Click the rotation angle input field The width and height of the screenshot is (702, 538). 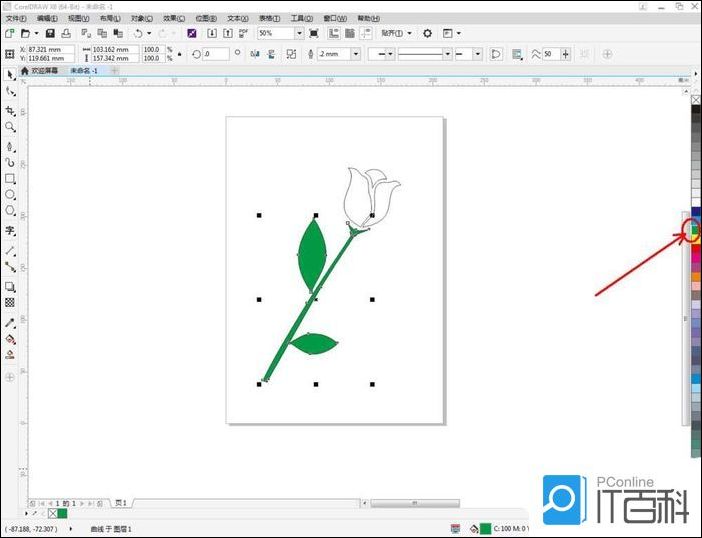coord(216,54)
